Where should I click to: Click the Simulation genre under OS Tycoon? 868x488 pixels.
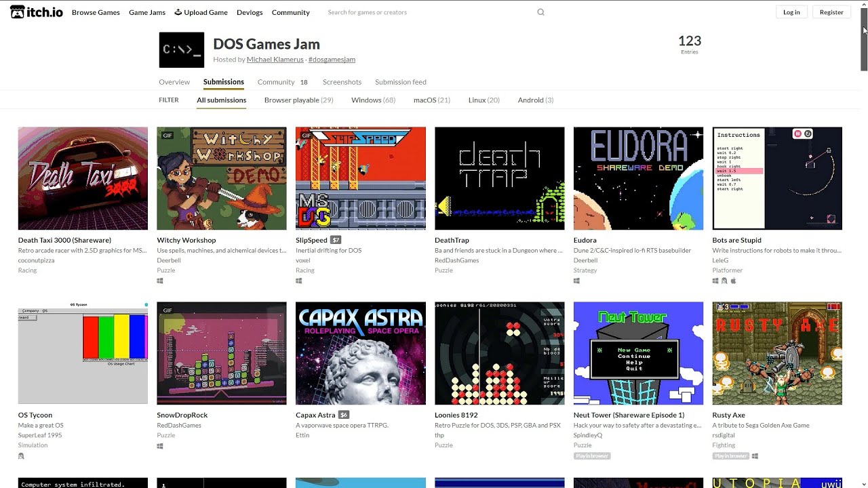pyautogui.click(x=33, y=445)
